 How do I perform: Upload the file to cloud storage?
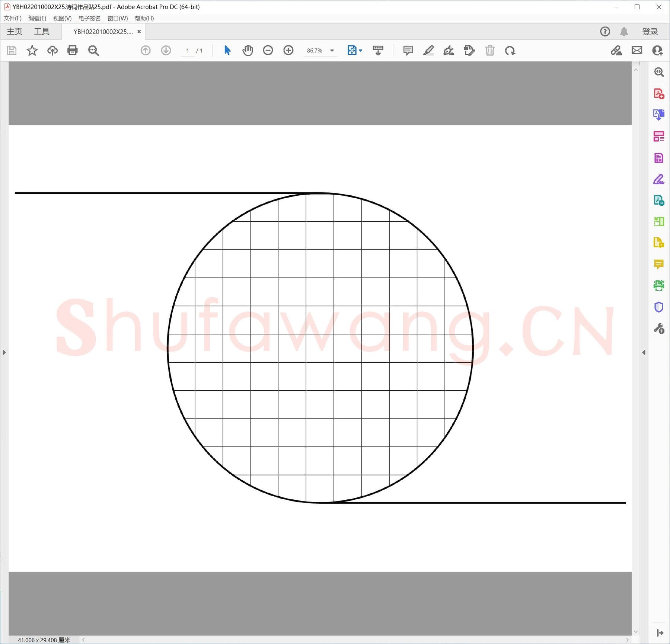52,51
